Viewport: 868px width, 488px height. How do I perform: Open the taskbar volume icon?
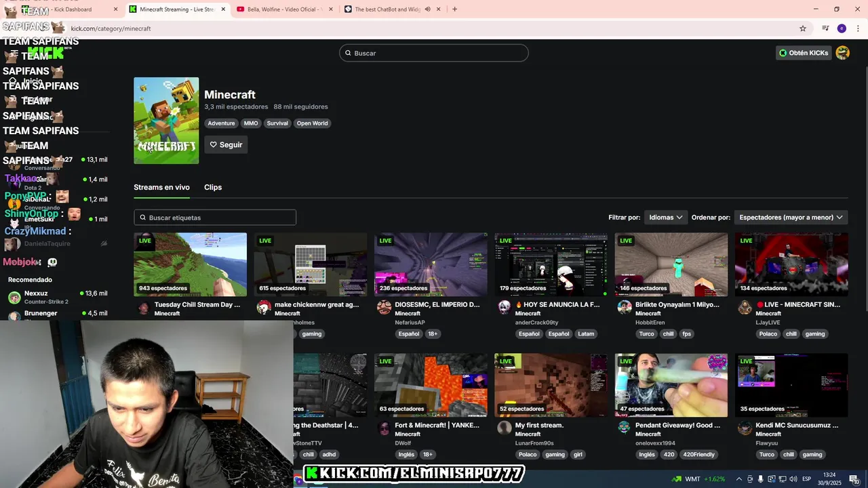(793, 479)
